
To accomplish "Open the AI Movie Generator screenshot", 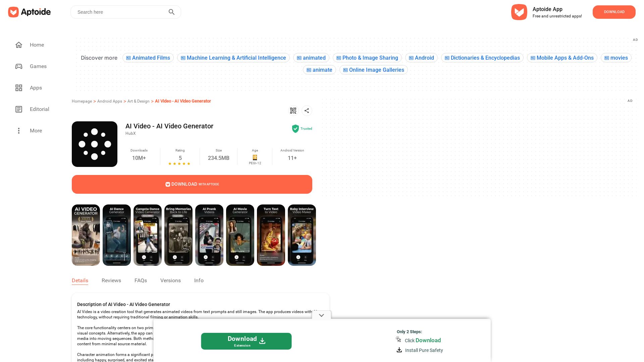I will (240, 235).
